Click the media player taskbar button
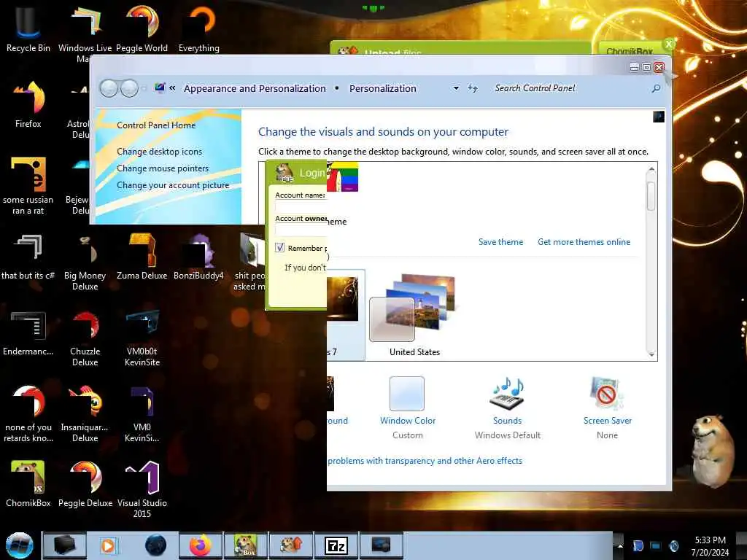 coord(108,545)
